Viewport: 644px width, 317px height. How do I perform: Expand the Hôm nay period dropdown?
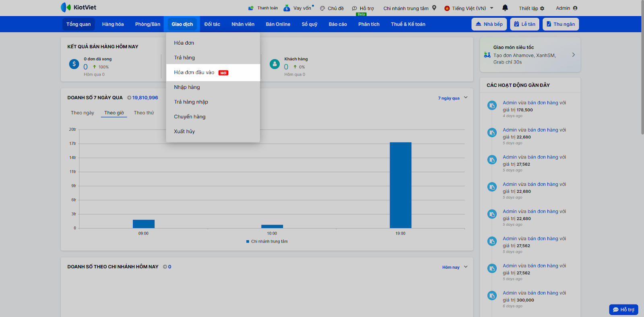(455, 267)
